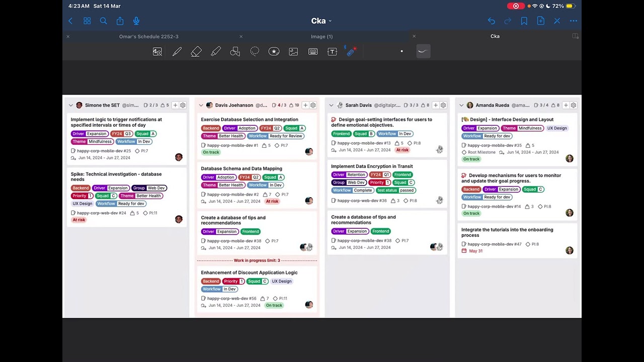644x362 pixels.
Task: Start audio recording with microphone icon
Action: tap(136, 21)
